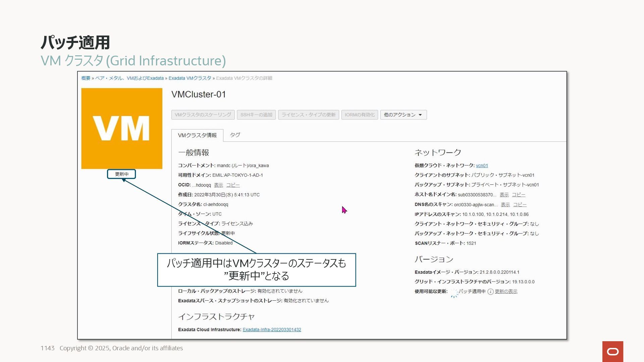This screenshot has height=362, width=644.
Task: Open the 他のアクション dropdown
Action: pos(403,115)
